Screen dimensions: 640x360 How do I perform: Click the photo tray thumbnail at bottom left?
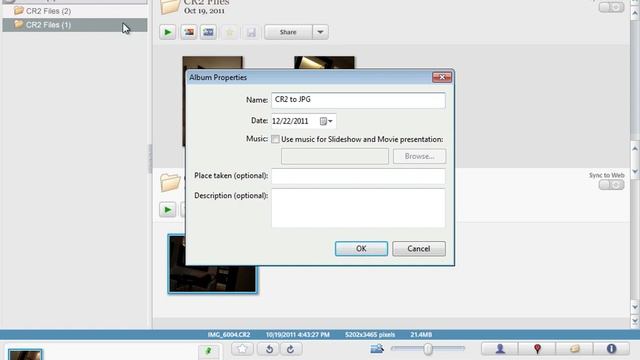coord(25,355)
